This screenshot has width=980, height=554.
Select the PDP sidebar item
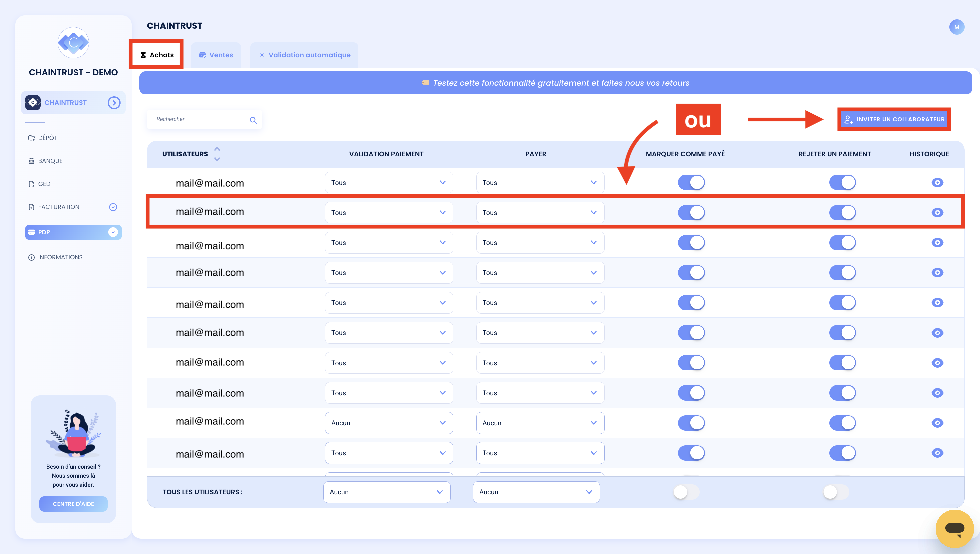tap(73, 232)
